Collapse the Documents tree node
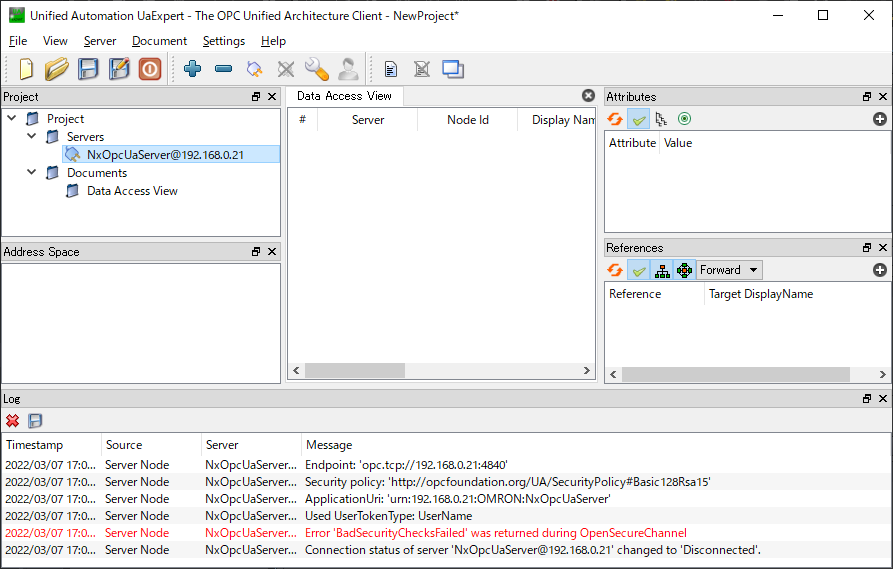Viewport: 893px width, 569px height. [32, 172]
